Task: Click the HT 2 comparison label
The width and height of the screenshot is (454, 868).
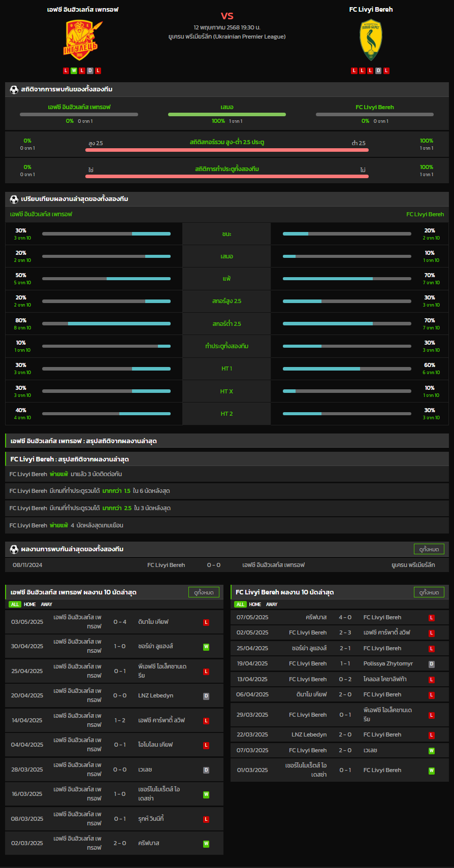Action: 227,414
